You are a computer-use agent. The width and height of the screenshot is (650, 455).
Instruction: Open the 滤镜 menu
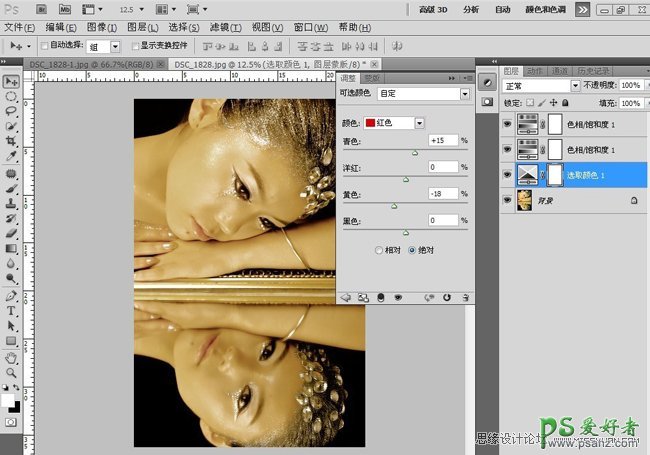226,27
